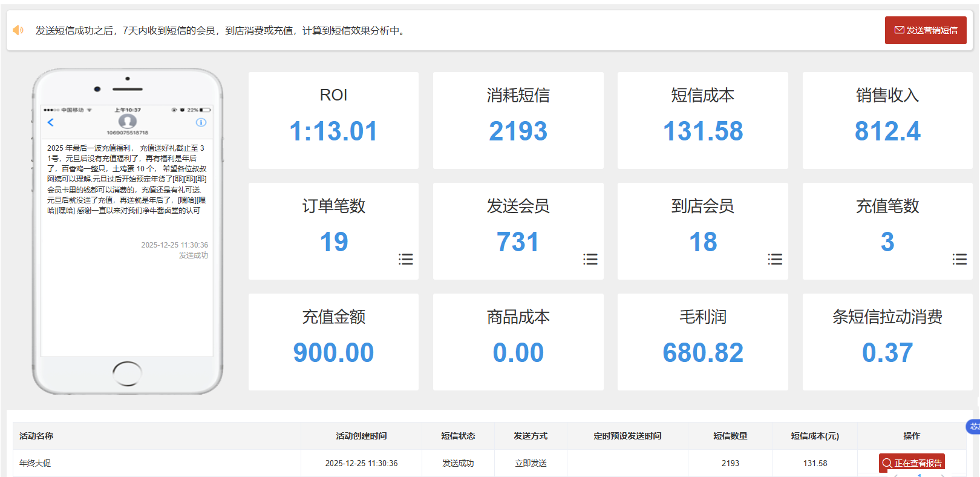Tap the phone home button
The image size is (980, 477).
tap(128, 372)
